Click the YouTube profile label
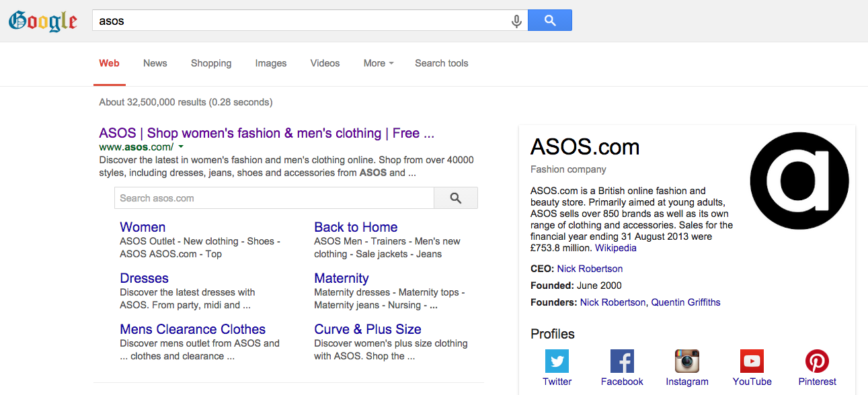 pos(752,382)
